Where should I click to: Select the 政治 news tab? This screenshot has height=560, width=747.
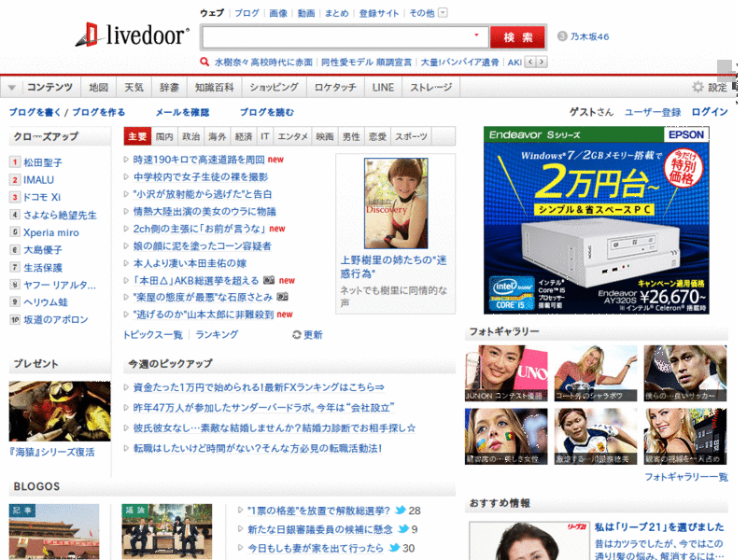point(191,136)
